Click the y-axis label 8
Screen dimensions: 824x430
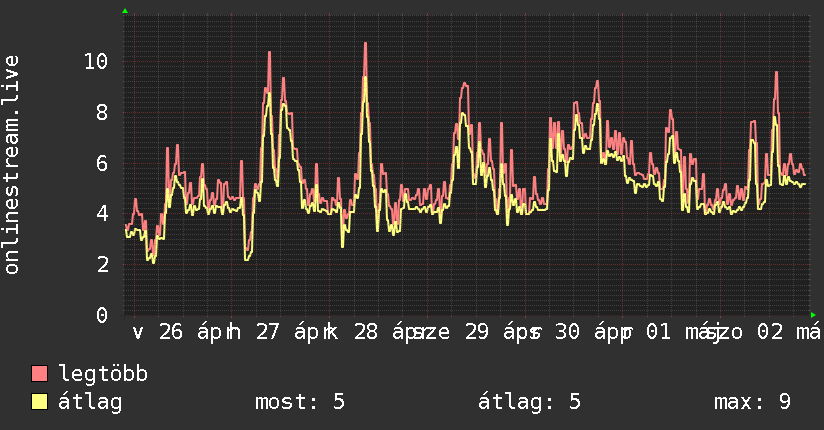point(102,112)
